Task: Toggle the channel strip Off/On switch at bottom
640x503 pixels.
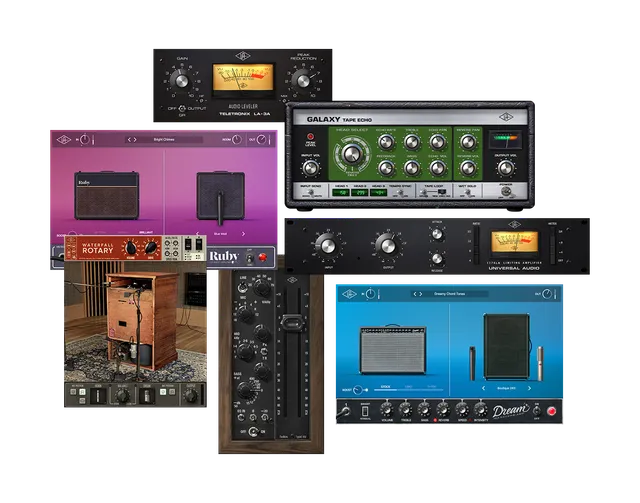Action: pos(253,432)
